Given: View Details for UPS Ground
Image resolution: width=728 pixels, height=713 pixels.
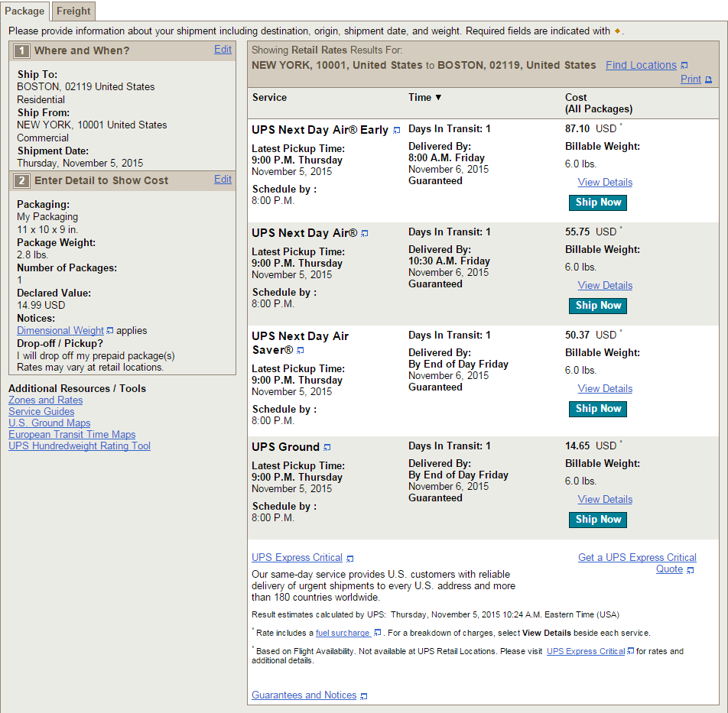Looking at the screenshot, I should [605, 500].
